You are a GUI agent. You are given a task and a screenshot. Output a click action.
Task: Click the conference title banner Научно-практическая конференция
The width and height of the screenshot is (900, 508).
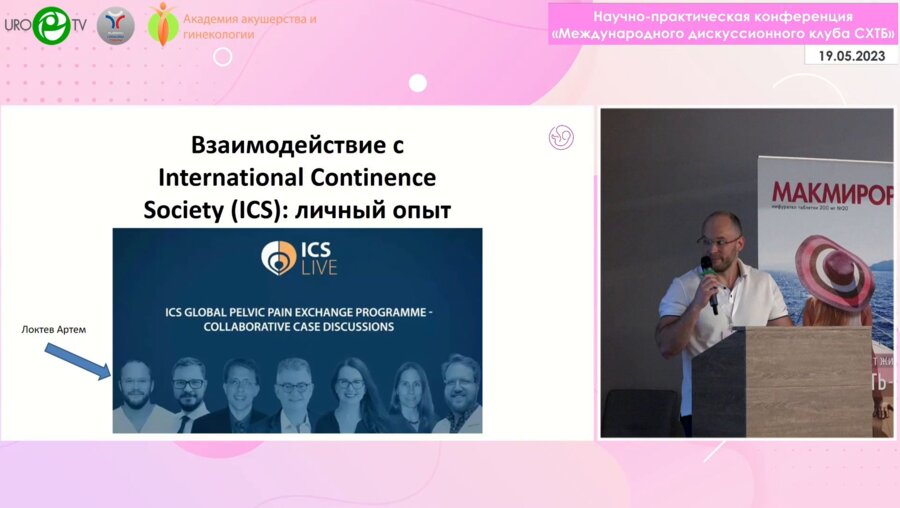tap(723, 25)
